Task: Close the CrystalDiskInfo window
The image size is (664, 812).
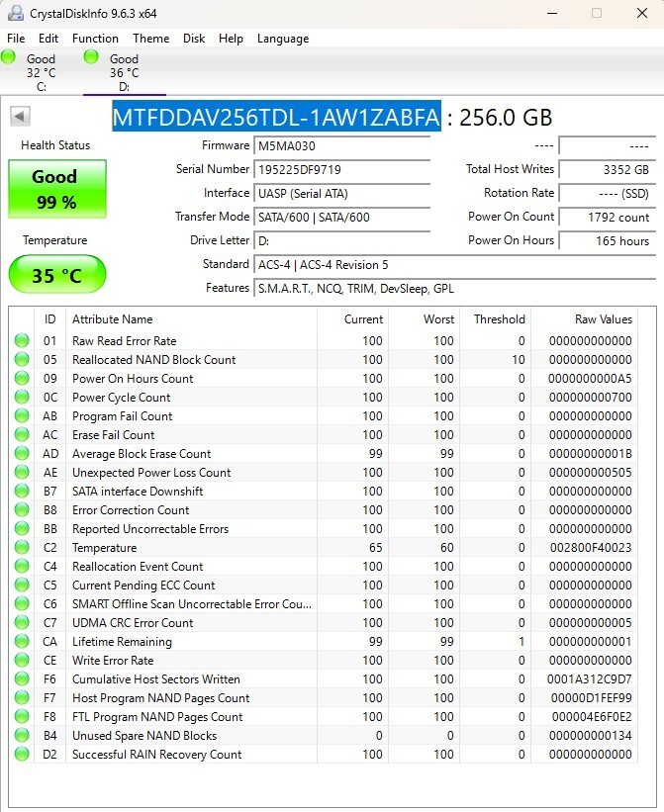Action: [x=642, y=13]
